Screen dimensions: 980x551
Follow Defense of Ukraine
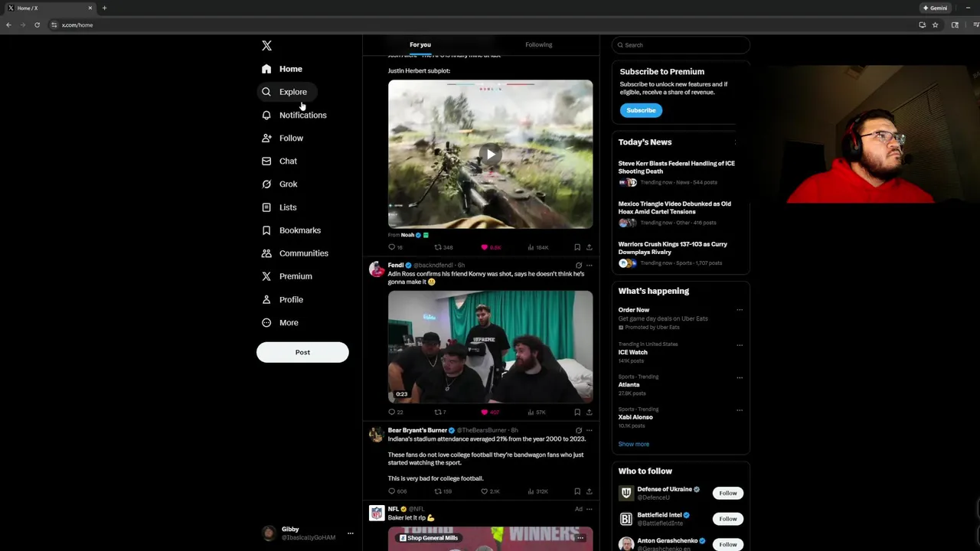(x=727, y=493)
